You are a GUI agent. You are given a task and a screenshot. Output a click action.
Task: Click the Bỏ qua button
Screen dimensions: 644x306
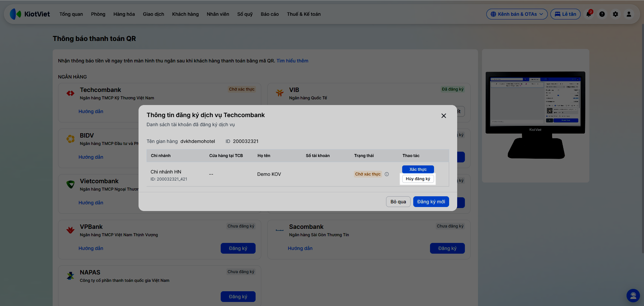[x=398, y=202]
